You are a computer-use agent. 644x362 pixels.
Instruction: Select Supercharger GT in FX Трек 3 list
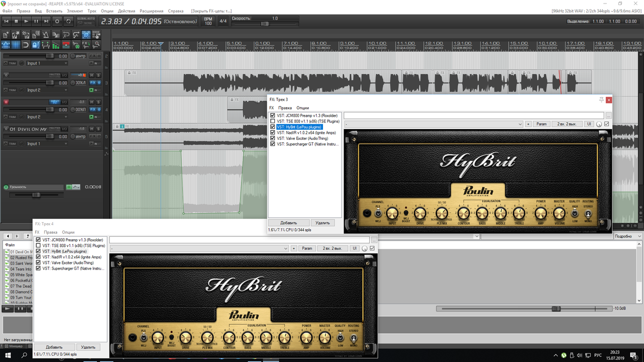coord(308,144)
